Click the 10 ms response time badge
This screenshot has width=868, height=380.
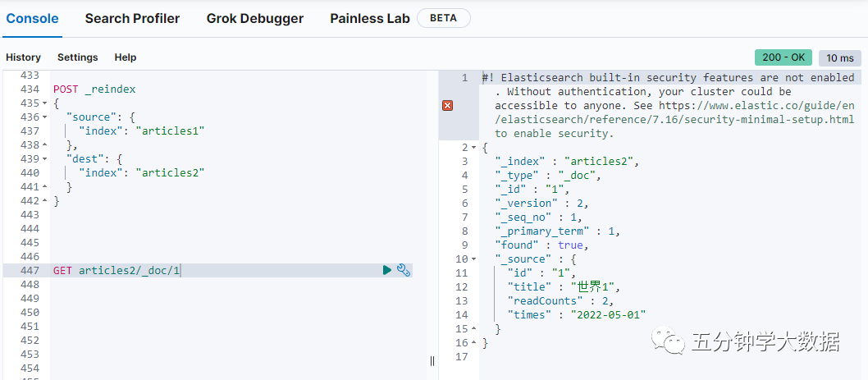click(839, 57)
